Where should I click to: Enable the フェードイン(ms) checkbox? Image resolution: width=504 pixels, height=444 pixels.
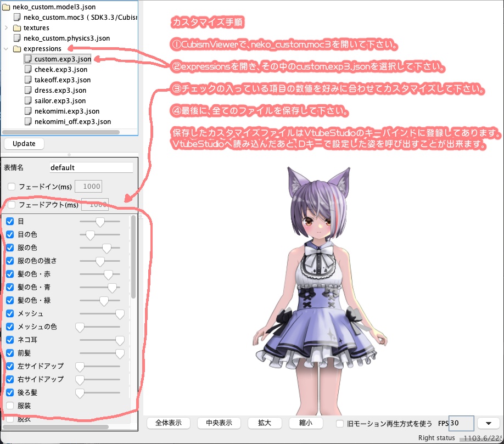point(12,187)
